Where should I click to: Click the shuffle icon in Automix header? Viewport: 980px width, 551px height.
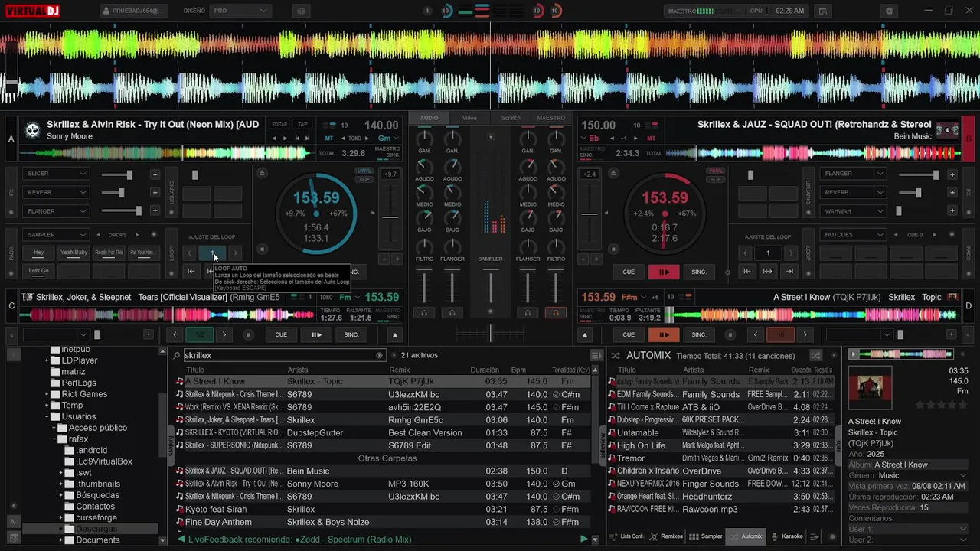coord(815,355)
